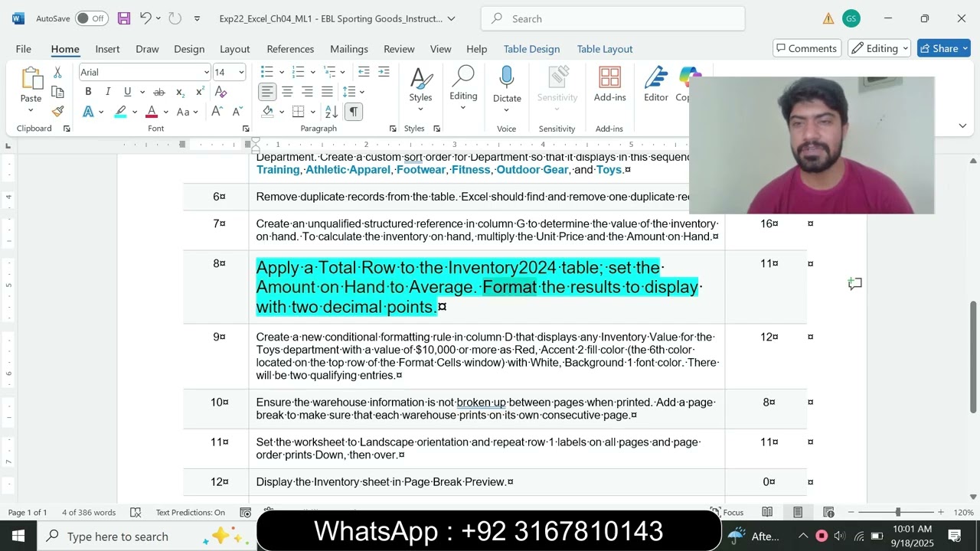
Task: Click Text Predictions: On in status bar
Action: (x=191, y=512)
